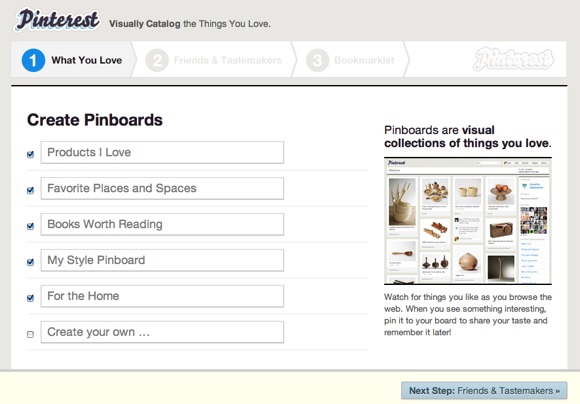The height and width of the screenshot is (404, 580).
Task: Enable the Create your own checkbox
Action: coord(30,334)
